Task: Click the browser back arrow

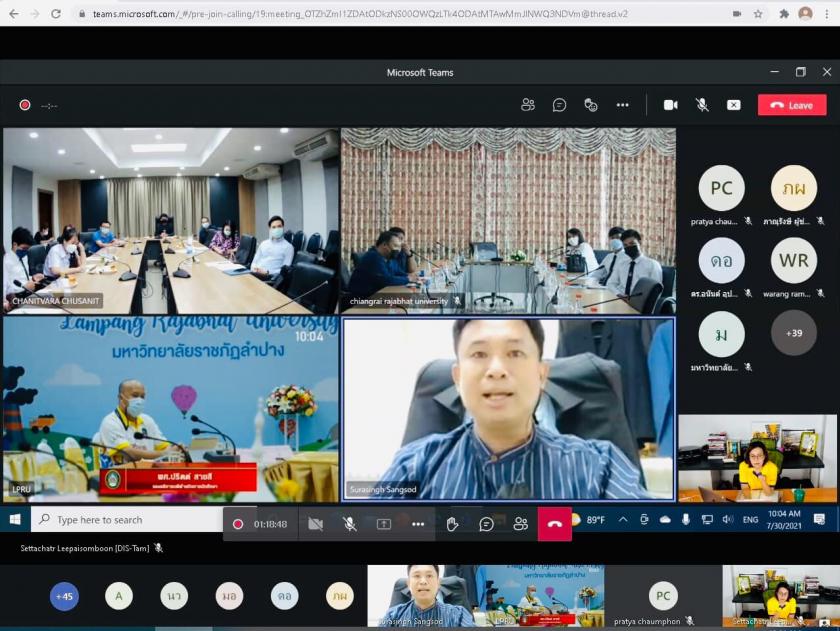Action: click(x=14, y=14)
